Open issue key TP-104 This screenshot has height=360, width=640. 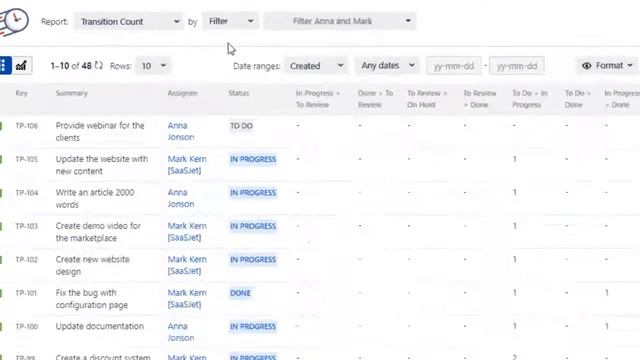tap(27, 193)
